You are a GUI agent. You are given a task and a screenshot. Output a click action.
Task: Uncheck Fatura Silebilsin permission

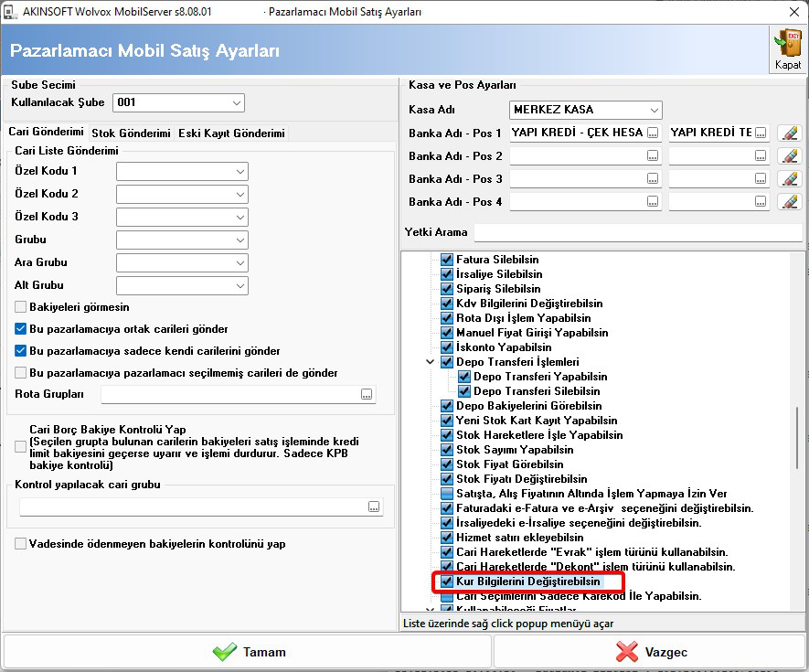(x=447, y=259)
